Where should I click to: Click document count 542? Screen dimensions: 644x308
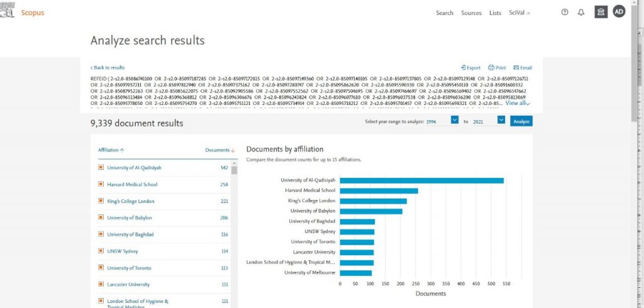point(224,168)
